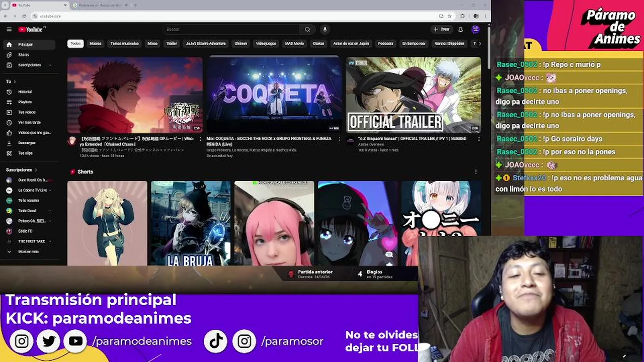Select the Mixes filter chip

pos(152,44)
